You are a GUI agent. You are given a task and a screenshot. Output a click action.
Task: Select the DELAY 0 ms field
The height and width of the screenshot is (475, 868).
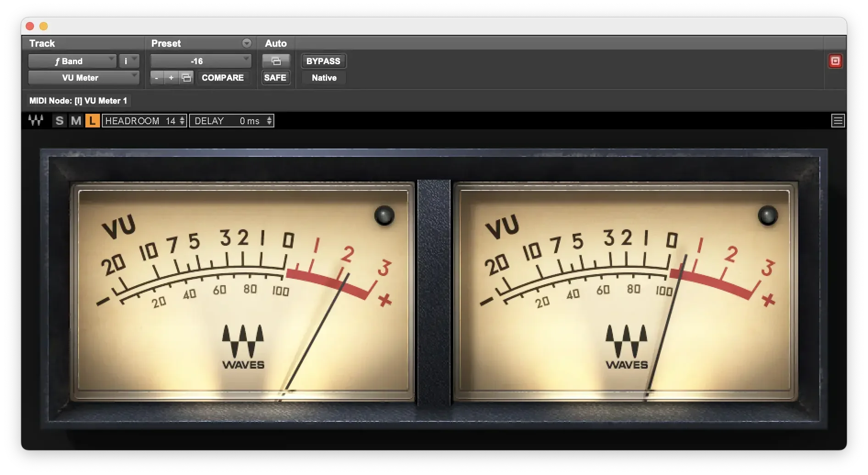coord(231,121)
